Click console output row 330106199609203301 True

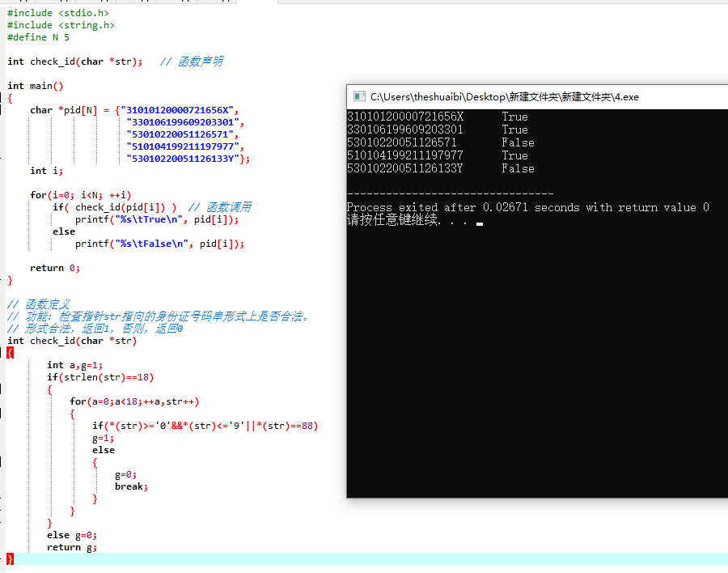(438, 129)
